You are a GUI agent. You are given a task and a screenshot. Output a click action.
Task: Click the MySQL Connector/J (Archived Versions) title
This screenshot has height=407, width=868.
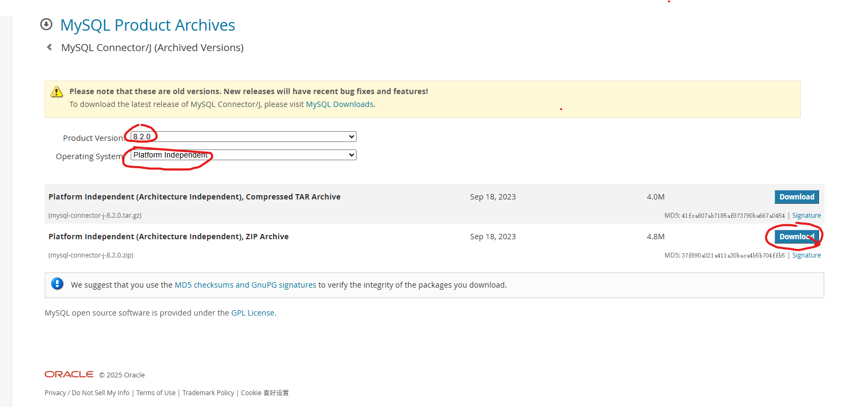(x=152, y=48)
